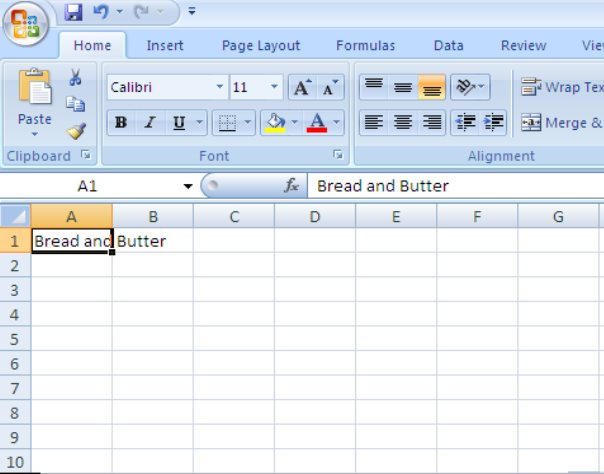The height and width of the screenshot is (474, 604).
Task: Apply bottom border to the cell
Action: (227, 122)
